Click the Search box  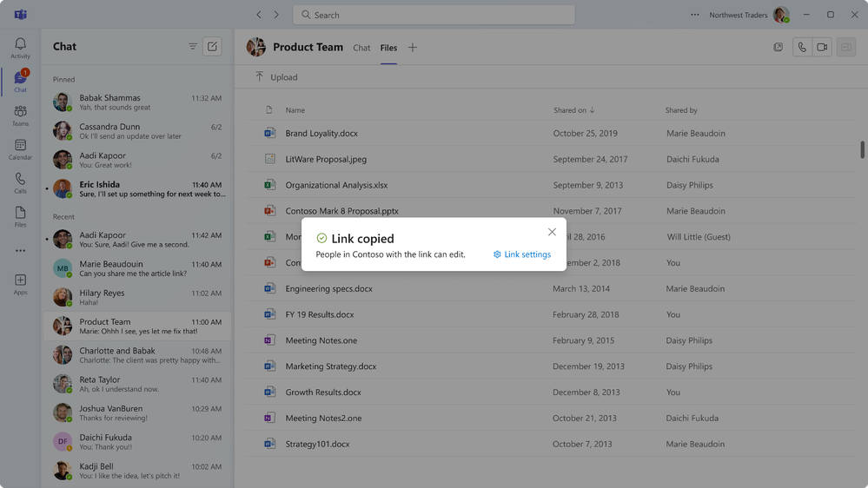point(434,15)
